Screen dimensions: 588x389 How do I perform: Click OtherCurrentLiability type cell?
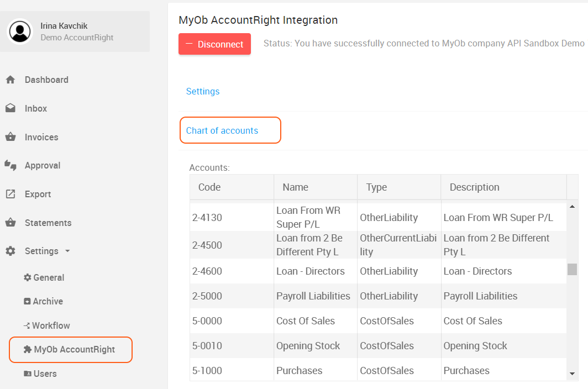tap(398, 245)
